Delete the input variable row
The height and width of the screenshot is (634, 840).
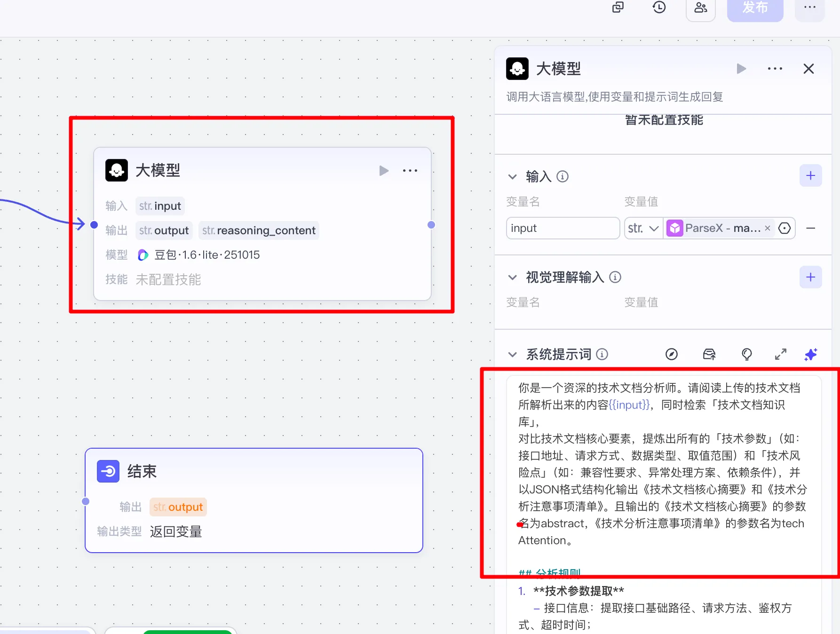810,228
